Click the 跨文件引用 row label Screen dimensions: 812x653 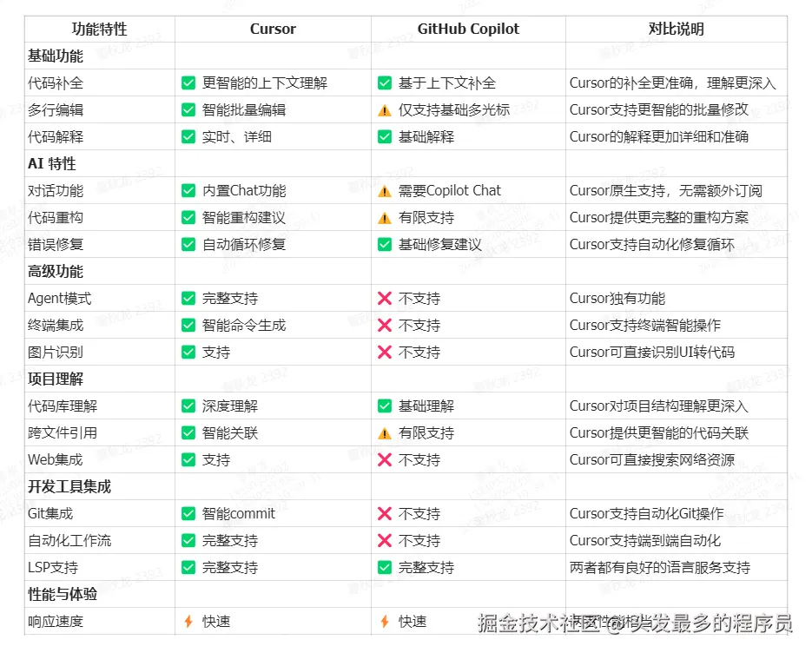pyautogui.click(x=63, y=433)
